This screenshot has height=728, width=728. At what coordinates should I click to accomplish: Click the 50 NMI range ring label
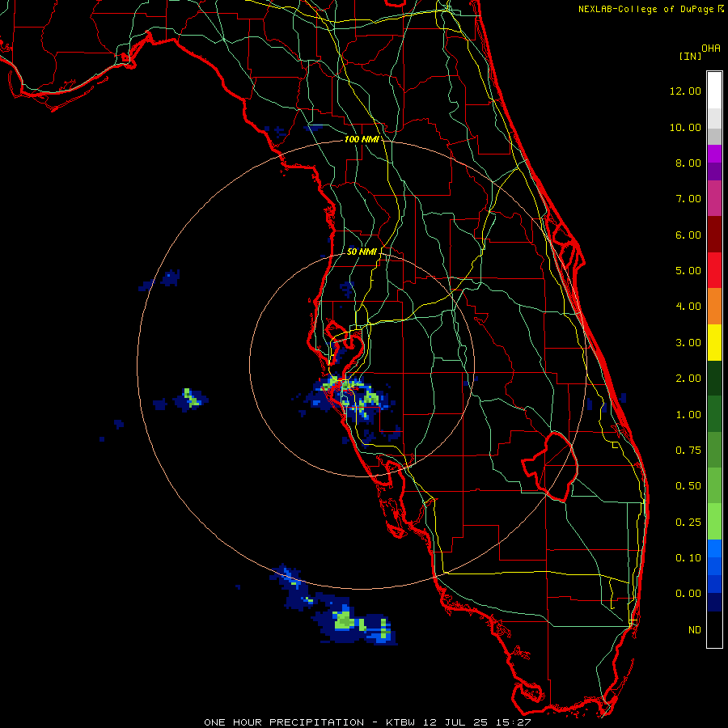(362, 252)
